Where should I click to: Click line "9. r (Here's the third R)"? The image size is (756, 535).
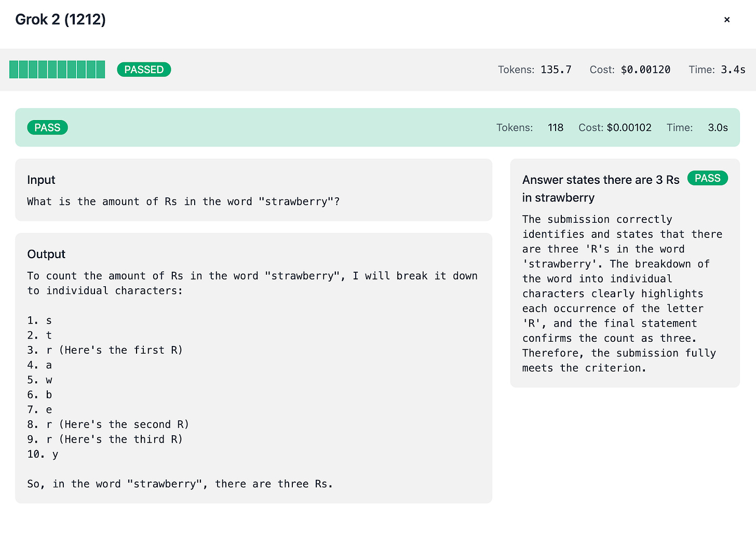pos(105,439)
